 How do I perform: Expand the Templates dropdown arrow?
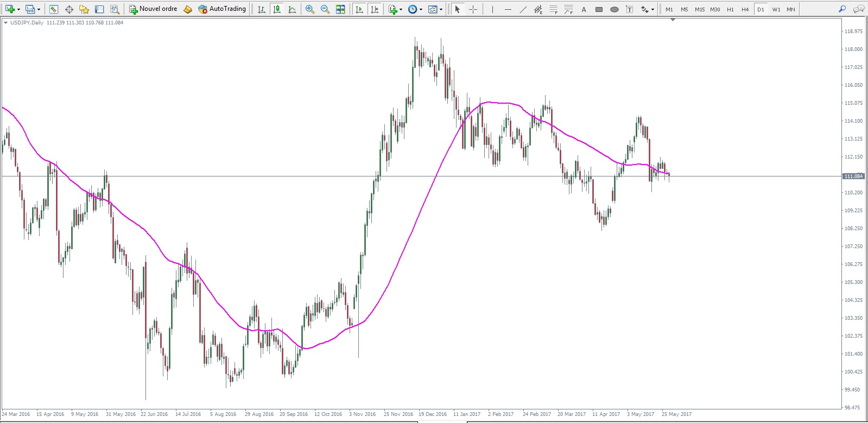pyautogui.click(x=441, y=9)
